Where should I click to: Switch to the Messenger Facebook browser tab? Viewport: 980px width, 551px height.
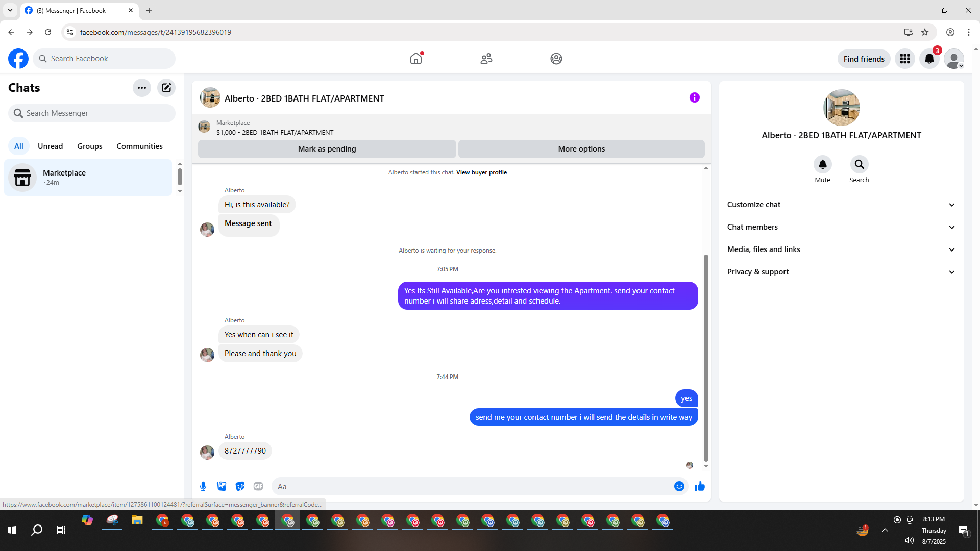79,10
